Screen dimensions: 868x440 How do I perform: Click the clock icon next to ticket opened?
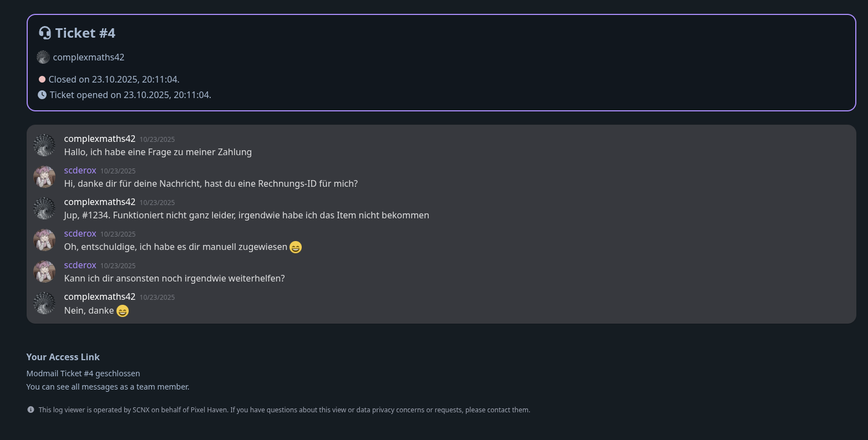point(42,94)
